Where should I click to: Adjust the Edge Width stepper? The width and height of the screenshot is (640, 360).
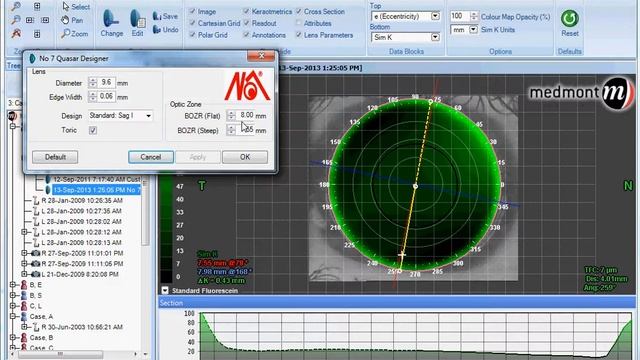[x=93, y=97]
